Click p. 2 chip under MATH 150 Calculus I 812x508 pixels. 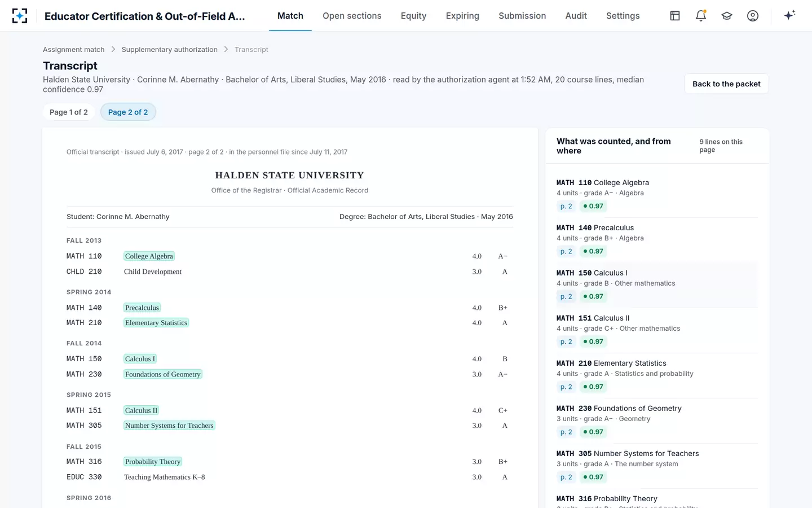click(566, 297)
